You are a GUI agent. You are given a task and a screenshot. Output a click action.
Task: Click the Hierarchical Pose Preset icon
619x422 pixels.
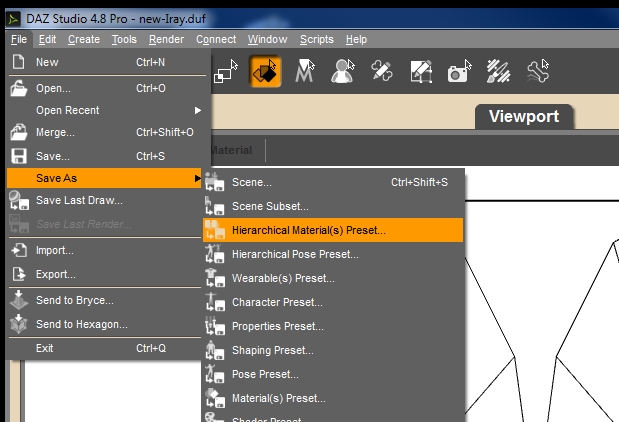215,254
